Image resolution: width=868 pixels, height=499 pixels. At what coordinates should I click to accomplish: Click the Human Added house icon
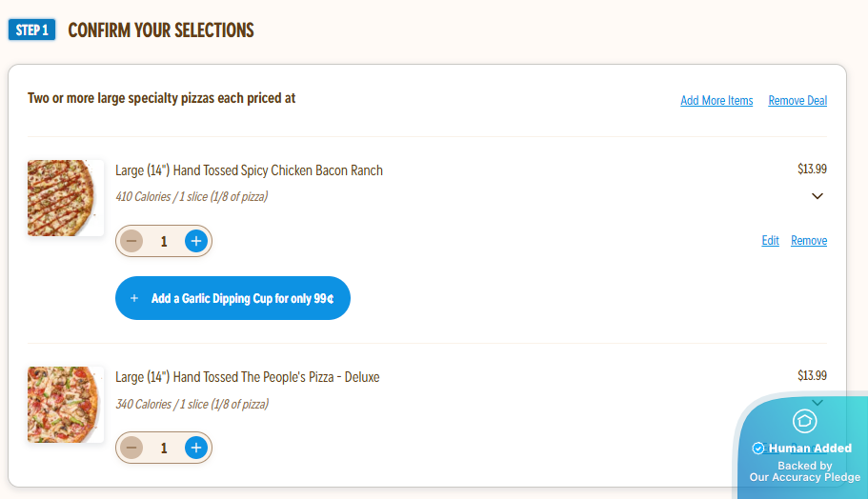[x=805, y=420]
